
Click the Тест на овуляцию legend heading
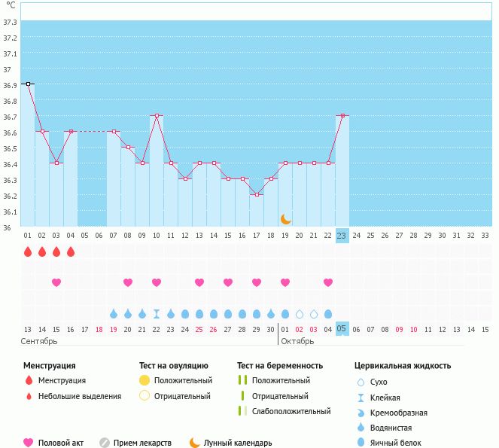[x=173, y=365]
